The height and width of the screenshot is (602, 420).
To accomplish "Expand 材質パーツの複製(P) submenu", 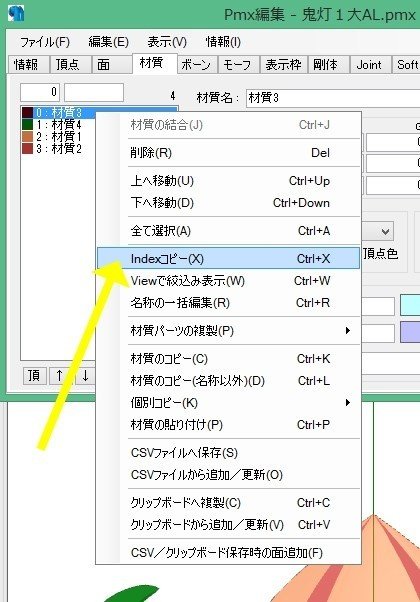I will [x=229, y=331].
